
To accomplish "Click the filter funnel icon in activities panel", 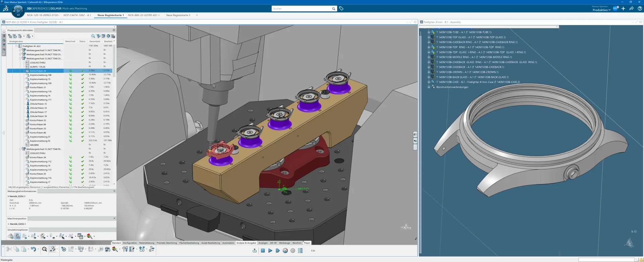I will 98,36.
